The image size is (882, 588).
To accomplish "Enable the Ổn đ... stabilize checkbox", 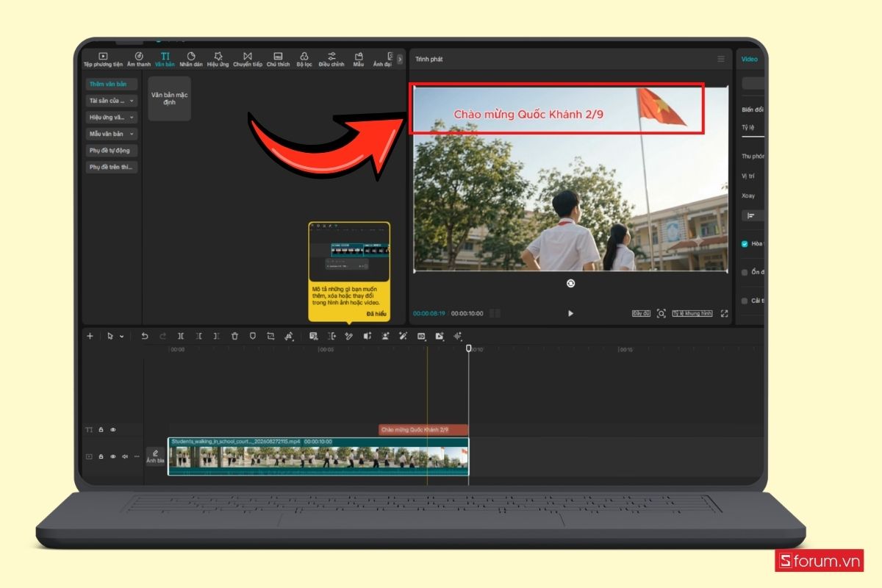I will [745, 272].
